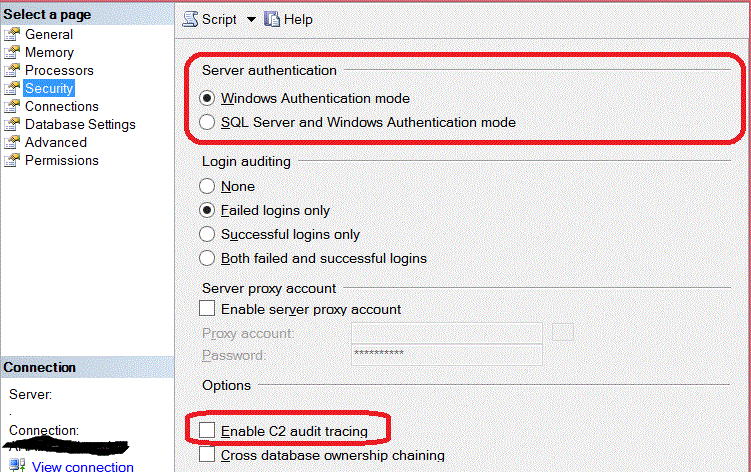Screen dimensions: 751x472
Task: Open the Advanced page
Action: pos(55,142)
